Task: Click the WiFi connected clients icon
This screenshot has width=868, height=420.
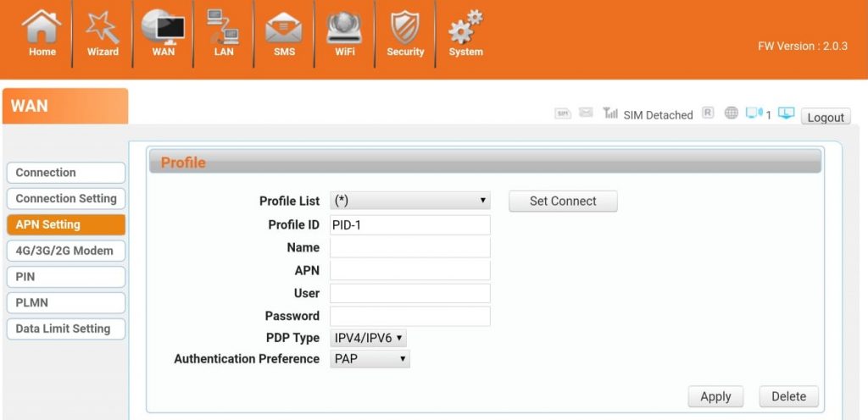Action: (754, 113)
